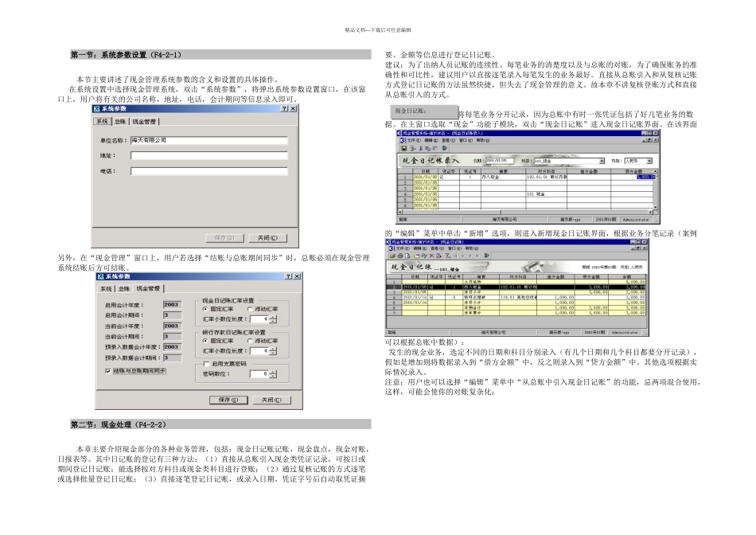Image resolution: width=756 pixels, height=535 pixels.
Task: Open 编辑 menu in 现金日记帐录入 window
Action: (x=431, y=140)
